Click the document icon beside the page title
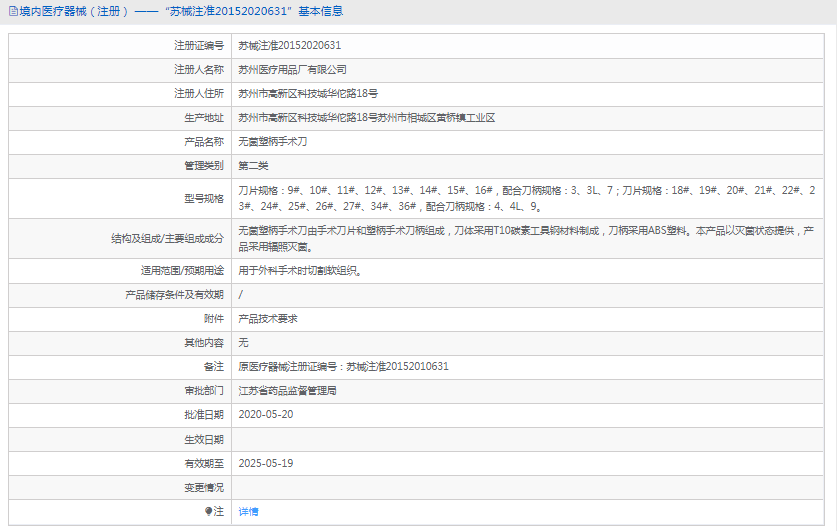837x531 pixels. tap(13, 11)
